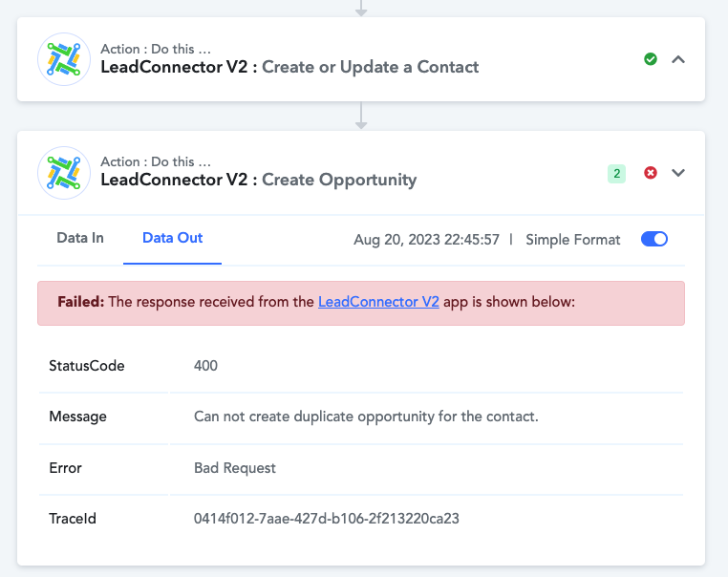728x577 pixels.
Task: Click the StatusCode 400 value
Action: 205,366
